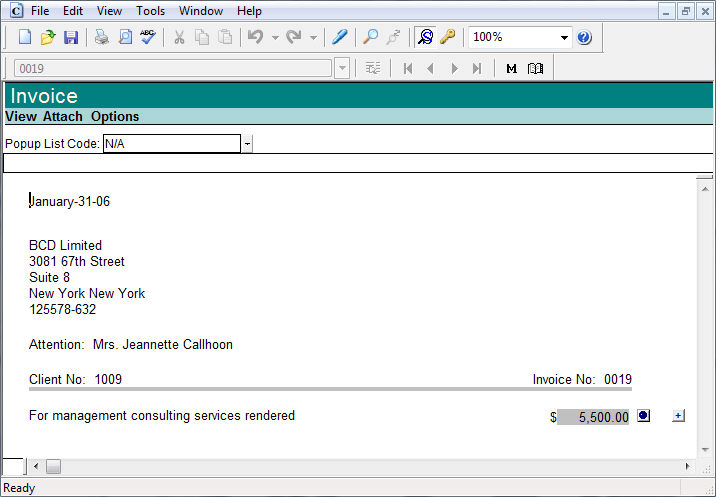
Task: Click the 0019 document number field
Action: [x=173, y=69]
